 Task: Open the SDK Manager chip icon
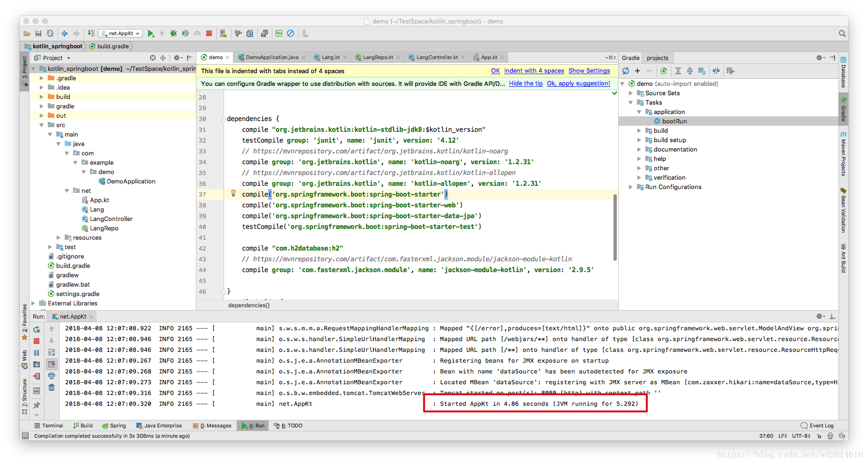[264, 34]
